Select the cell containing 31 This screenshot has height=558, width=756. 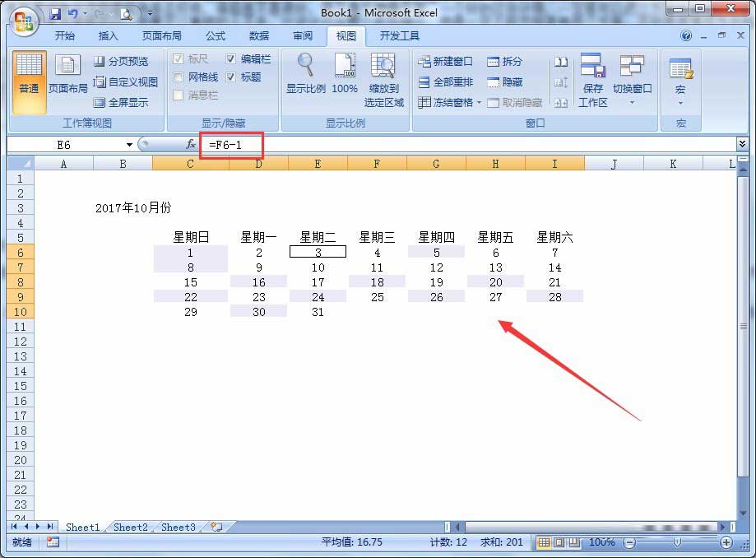tap(318, 312)
